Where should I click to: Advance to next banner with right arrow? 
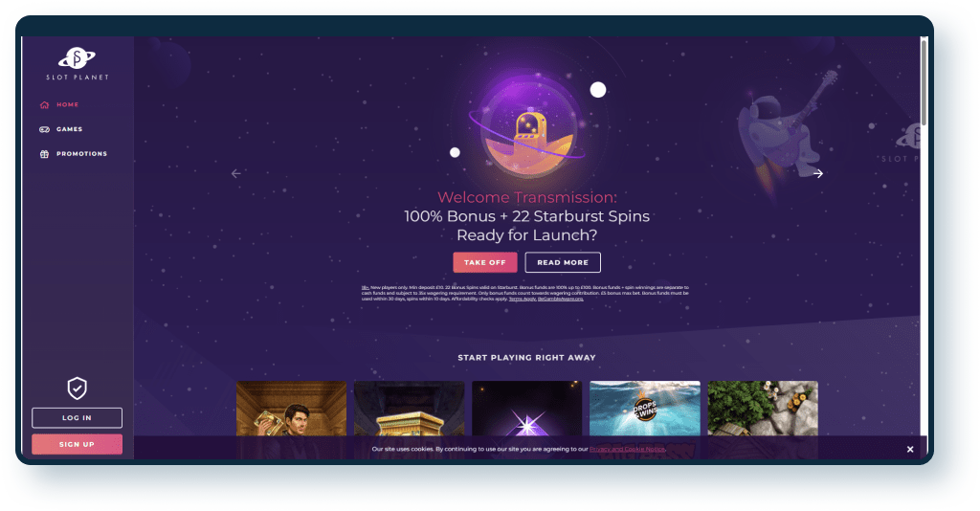click(818, 173)
